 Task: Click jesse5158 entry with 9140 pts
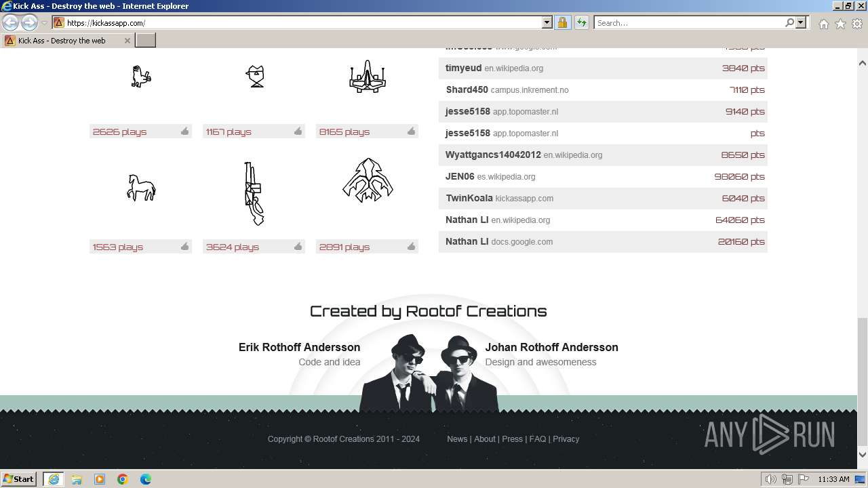click(x=603, y=112)
